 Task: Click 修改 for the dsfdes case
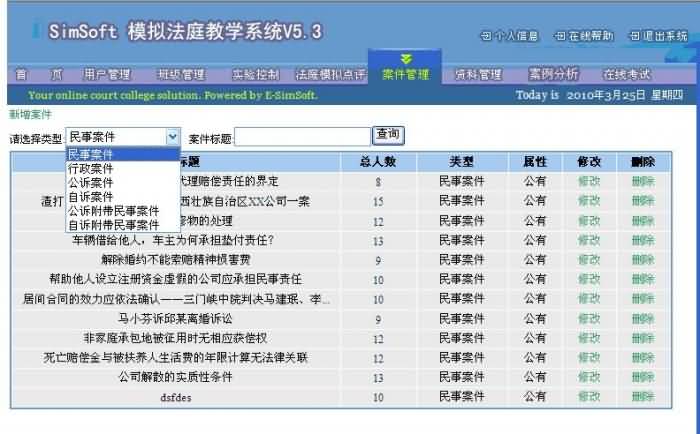pos(589,397)
